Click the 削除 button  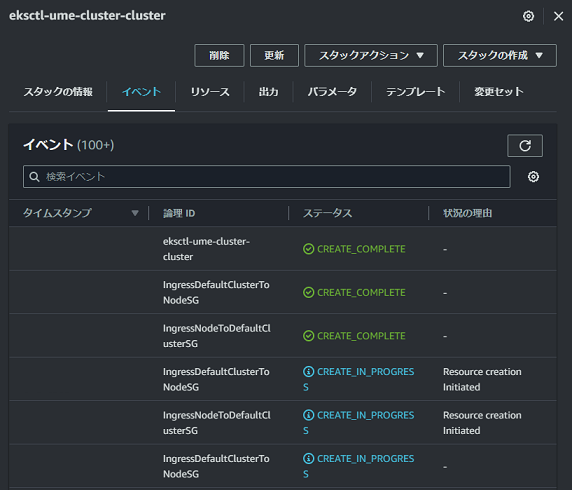point(219,55)
